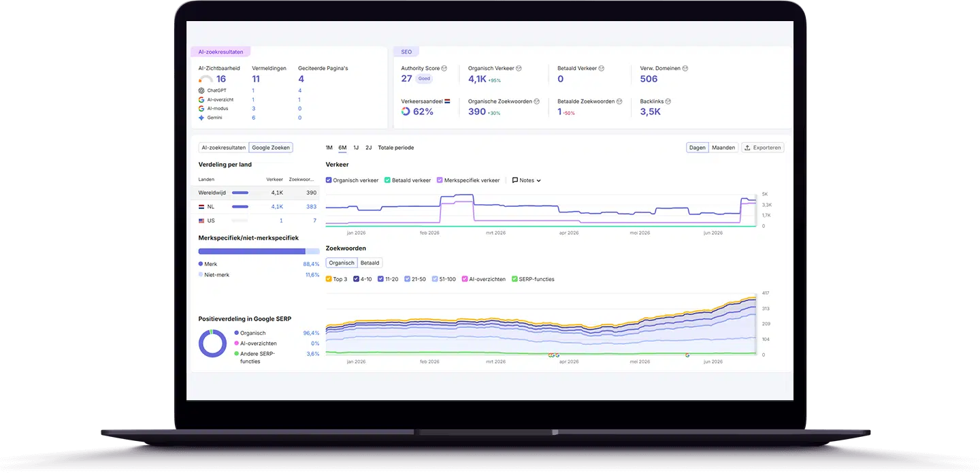The width and height of the screenshot is (980, 473).
Task: Toggle the SERP-functies checkbox
Action: (514, 279)
